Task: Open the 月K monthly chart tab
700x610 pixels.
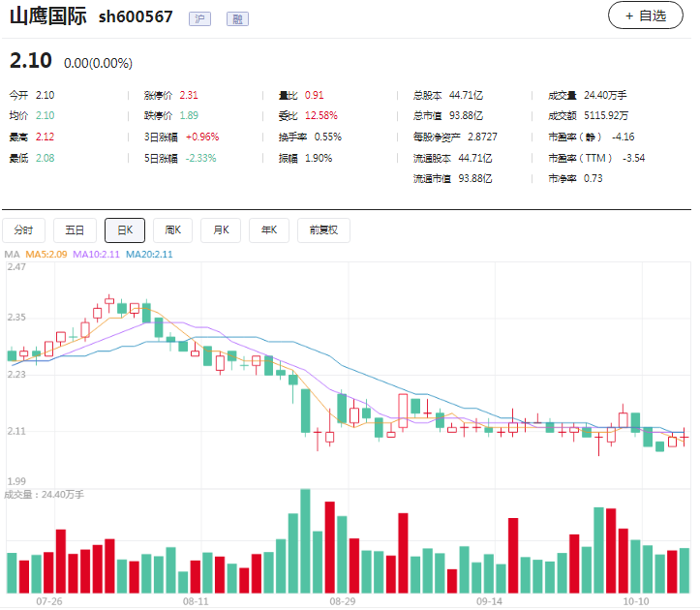Action: [x=222, y=230]
